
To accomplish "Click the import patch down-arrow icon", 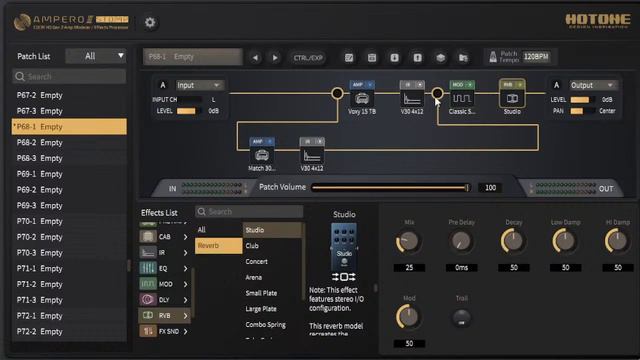I will click(394, 58).
